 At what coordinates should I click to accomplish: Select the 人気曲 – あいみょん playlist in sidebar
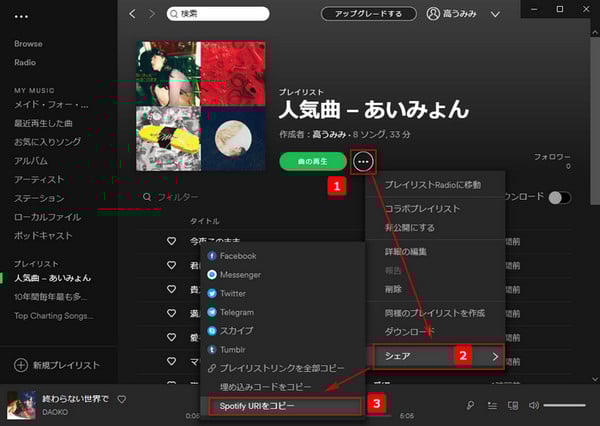click(52, 278)
